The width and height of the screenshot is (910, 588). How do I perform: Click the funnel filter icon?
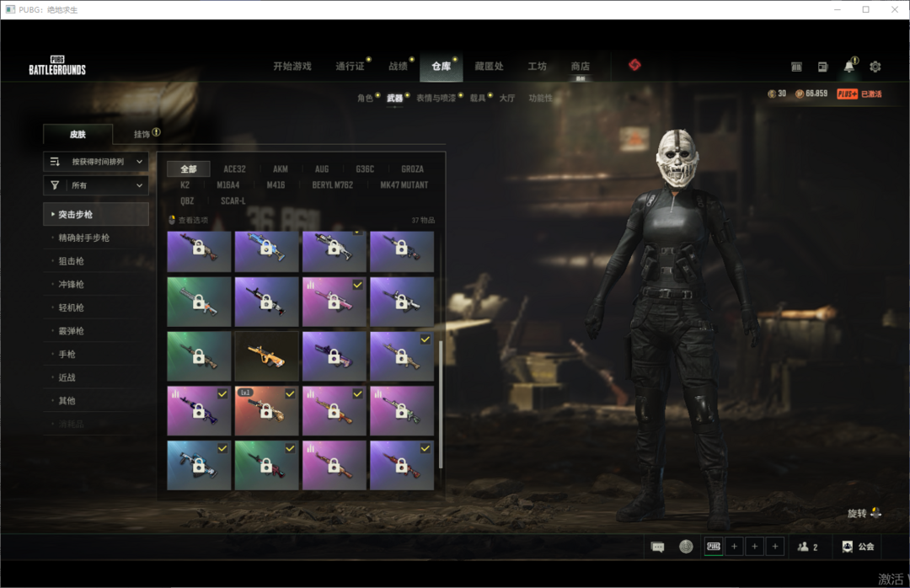point(55,185)
